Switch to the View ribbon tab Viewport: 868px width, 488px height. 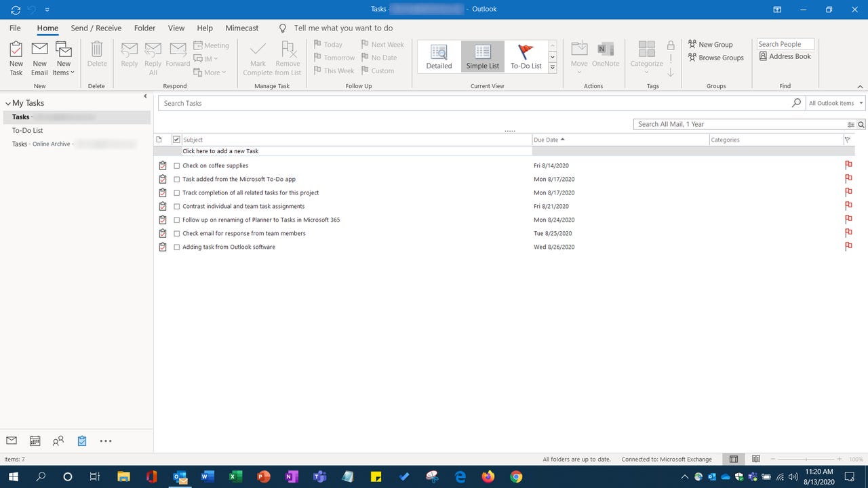(x=176, y=28)
